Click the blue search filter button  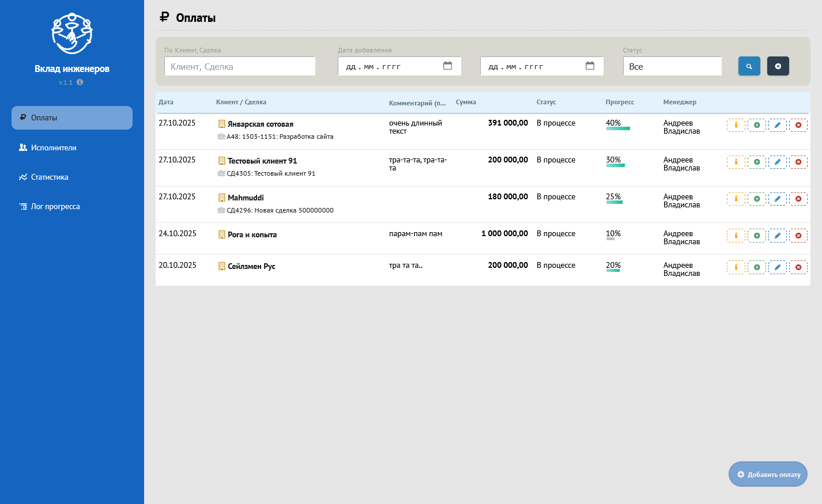point(749,66)
